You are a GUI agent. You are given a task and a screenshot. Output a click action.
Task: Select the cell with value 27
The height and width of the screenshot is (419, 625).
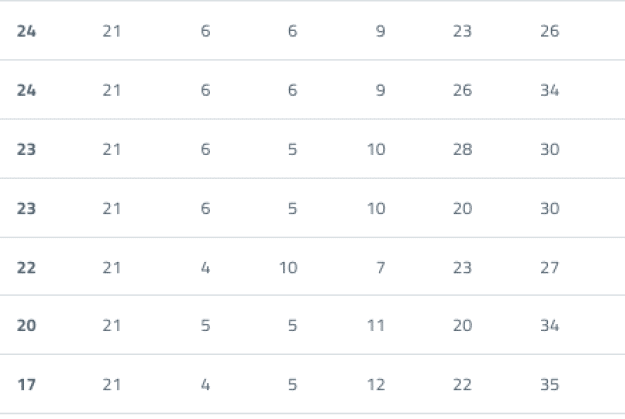[549, 268]
